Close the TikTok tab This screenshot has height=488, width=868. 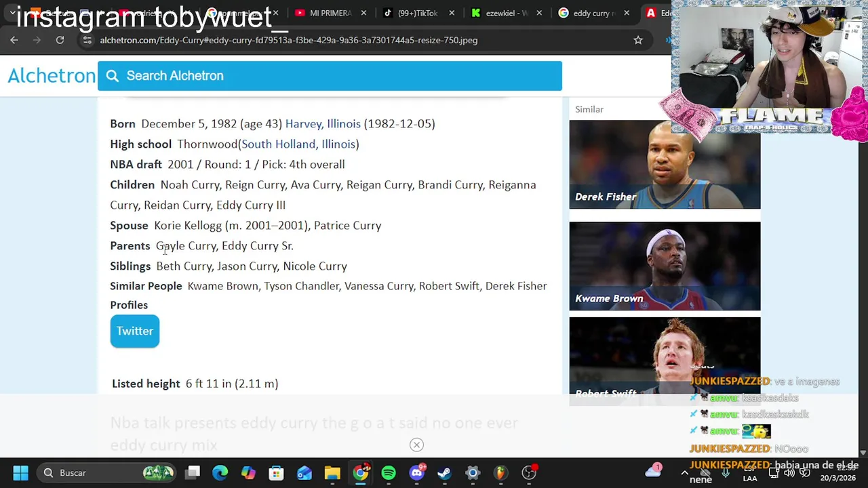click(x=452, y=13)
